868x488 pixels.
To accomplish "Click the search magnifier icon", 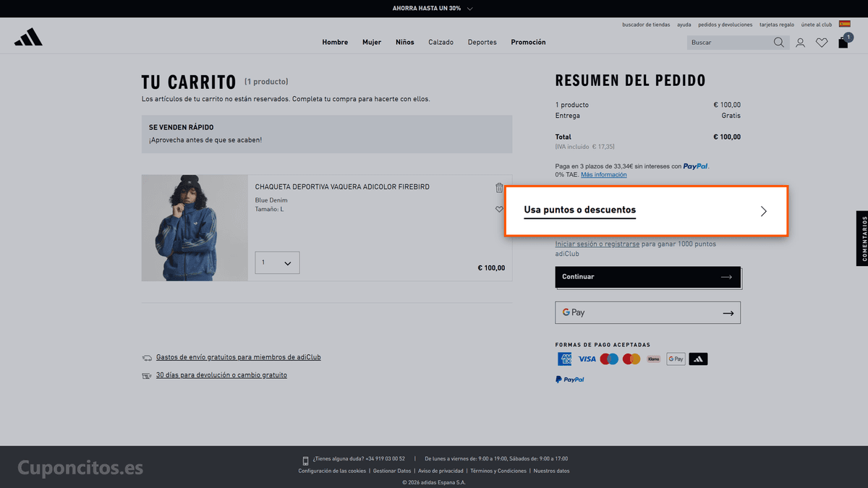I will [x=778, y=43].
